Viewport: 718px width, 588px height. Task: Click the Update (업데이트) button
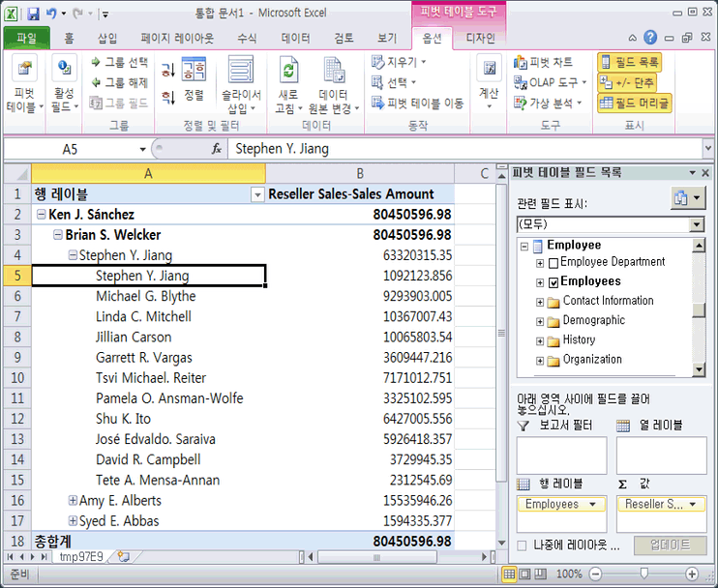point(670,545)
